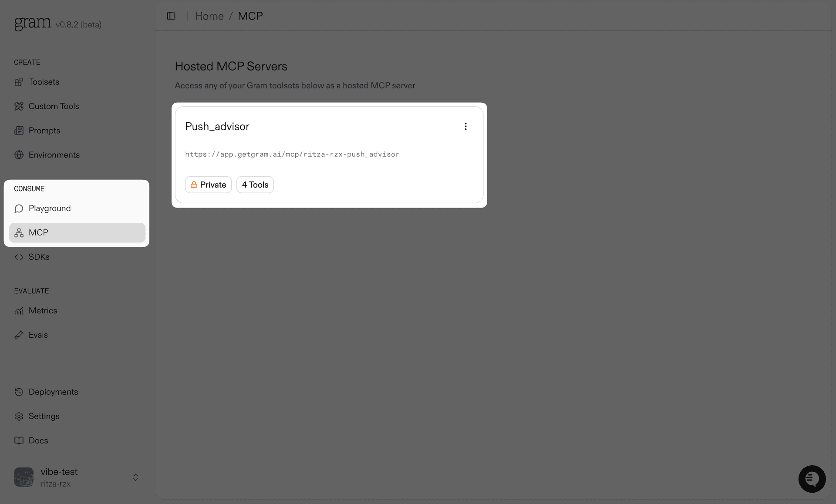
Task: Open the Deployments history
Action: point(53,392)
